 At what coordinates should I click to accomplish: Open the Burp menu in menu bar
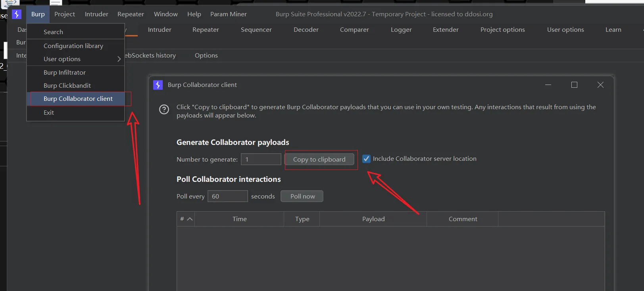pos(38,14)
